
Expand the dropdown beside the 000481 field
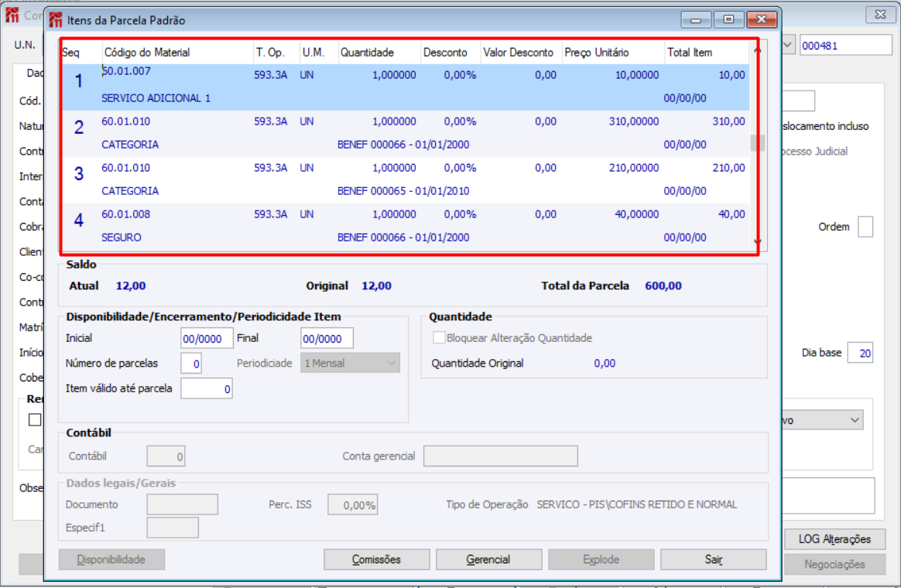point(788,46)
